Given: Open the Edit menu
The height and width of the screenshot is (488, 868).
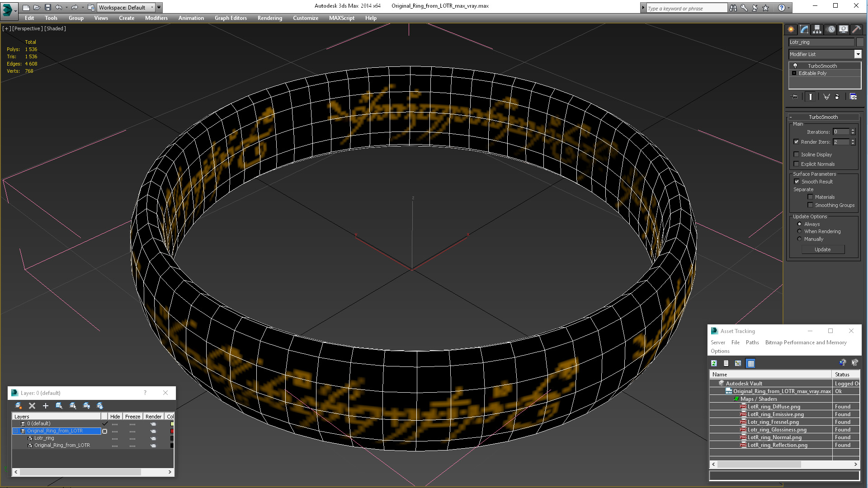Looking at the screenshot, I should pos(29,18).
